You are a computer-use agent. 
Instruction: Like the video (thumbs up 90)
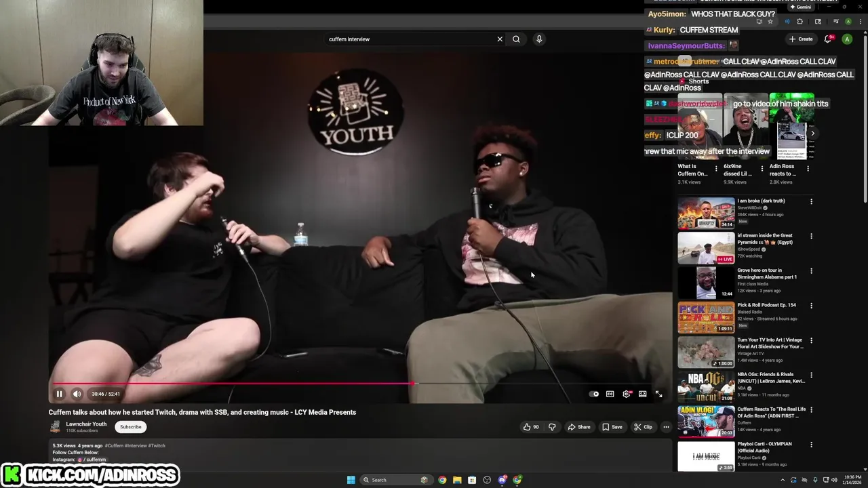(x=531, y=427)
